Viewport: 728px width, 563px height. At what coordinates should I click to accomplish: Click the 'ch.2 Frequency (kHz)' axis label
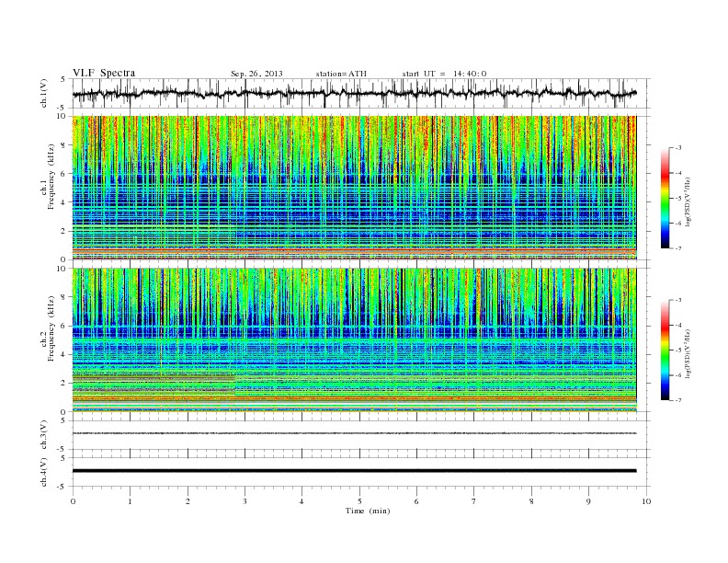click(48, 328)
